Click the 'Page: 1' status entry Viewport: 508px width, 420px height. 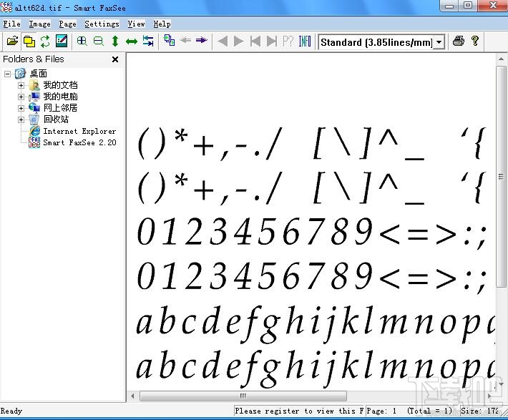[381, 411]
